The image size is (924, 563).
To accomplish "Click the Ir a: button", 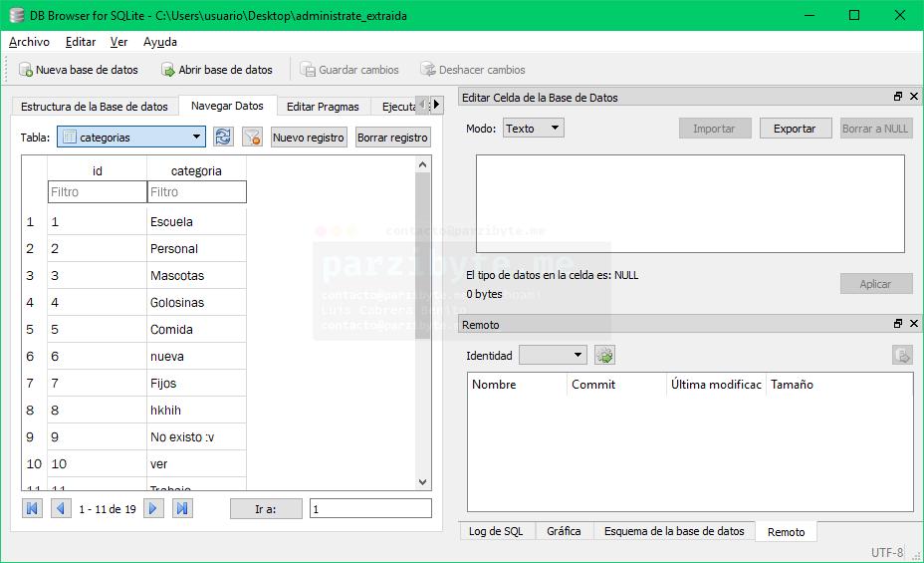I will click(266, 509).
